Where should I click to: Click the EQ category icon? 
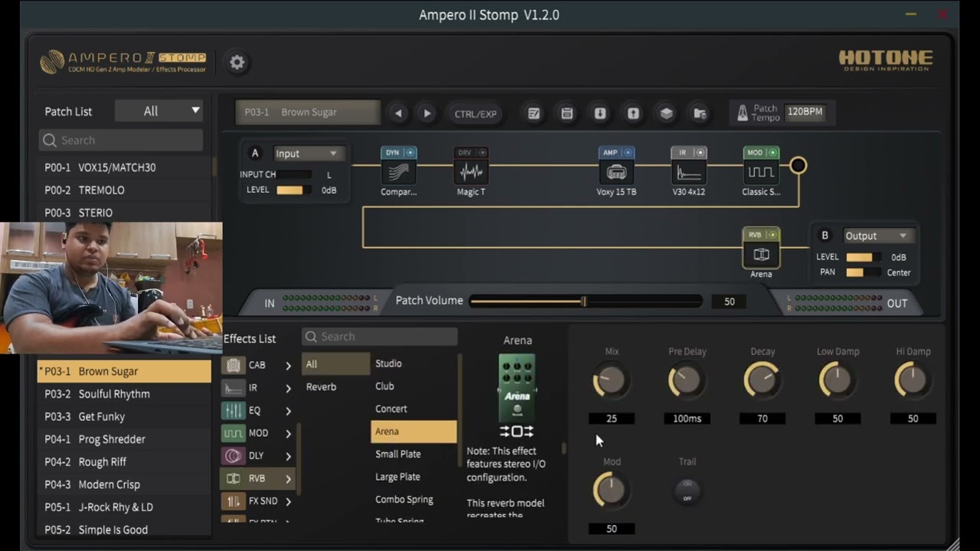pos(234,411)
